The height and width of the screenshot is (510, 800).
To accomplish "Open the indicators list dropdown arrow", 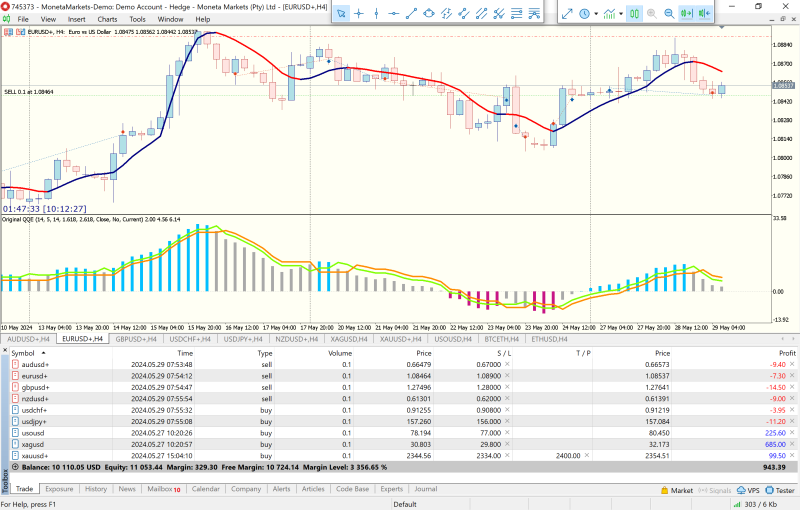I will pyautogui.click(x=620, y=13).
